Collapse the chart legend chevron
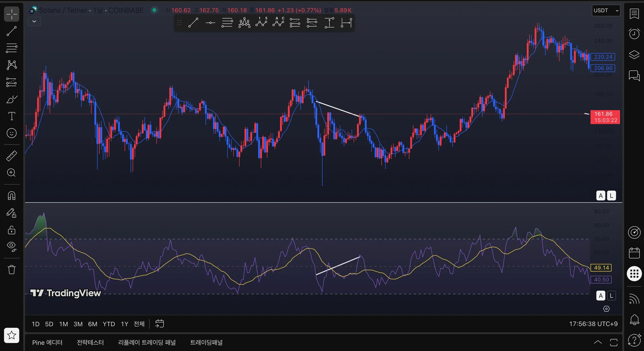The height and width of the screenshot is (351, 644). point(34,21)
